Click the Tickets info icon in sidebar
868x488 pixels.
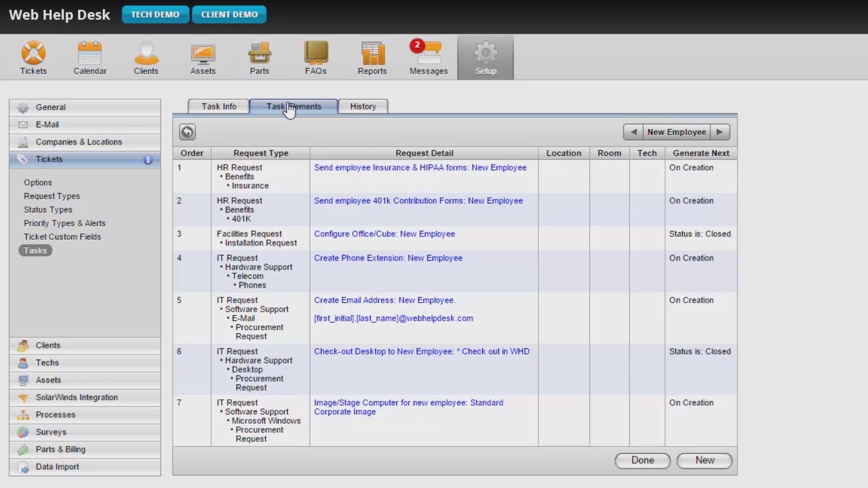148,160
